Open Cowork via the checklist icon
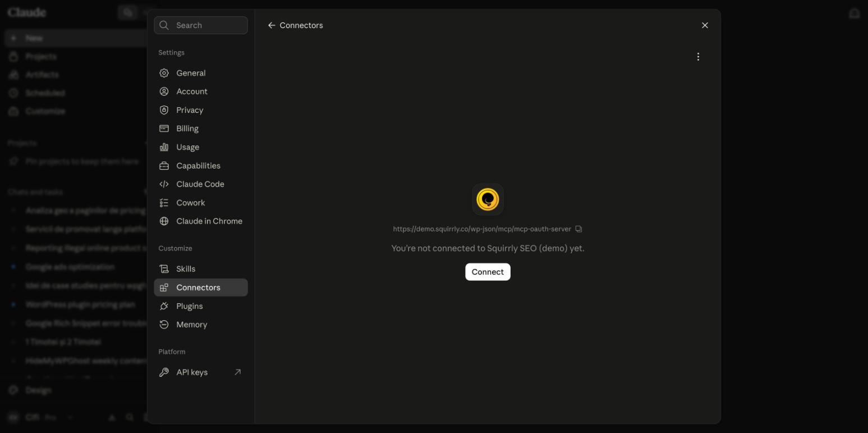Screen dimensions: 868x433 (164, 203)
